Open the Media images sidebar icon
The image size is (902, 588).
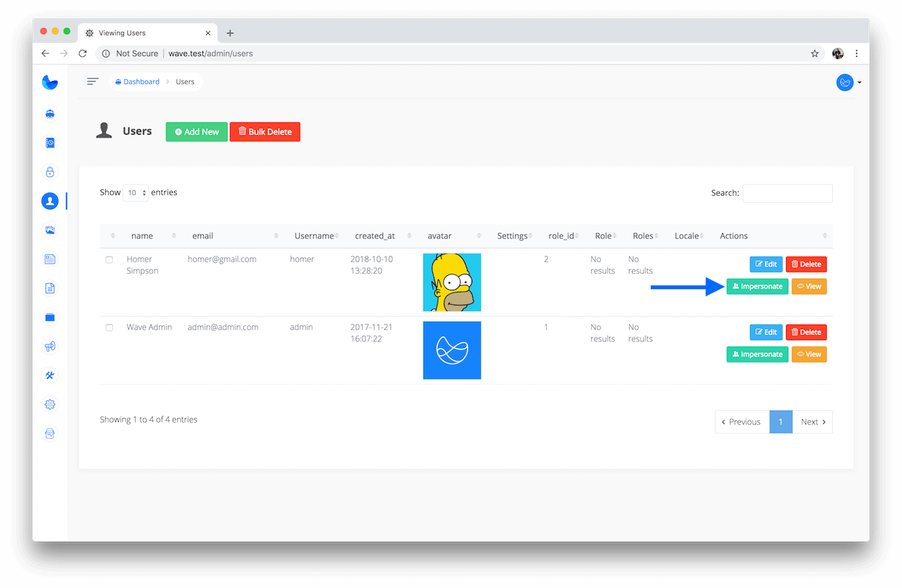tap(50, 230)
